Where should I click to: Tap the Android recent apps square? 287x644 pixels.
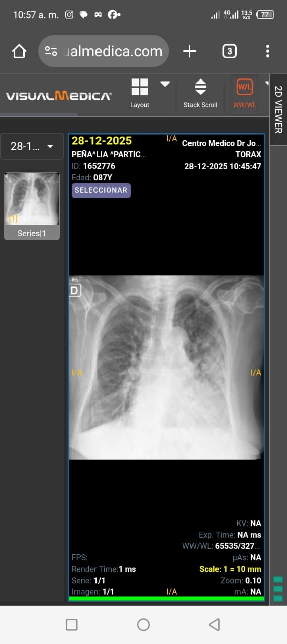point(72,625)
